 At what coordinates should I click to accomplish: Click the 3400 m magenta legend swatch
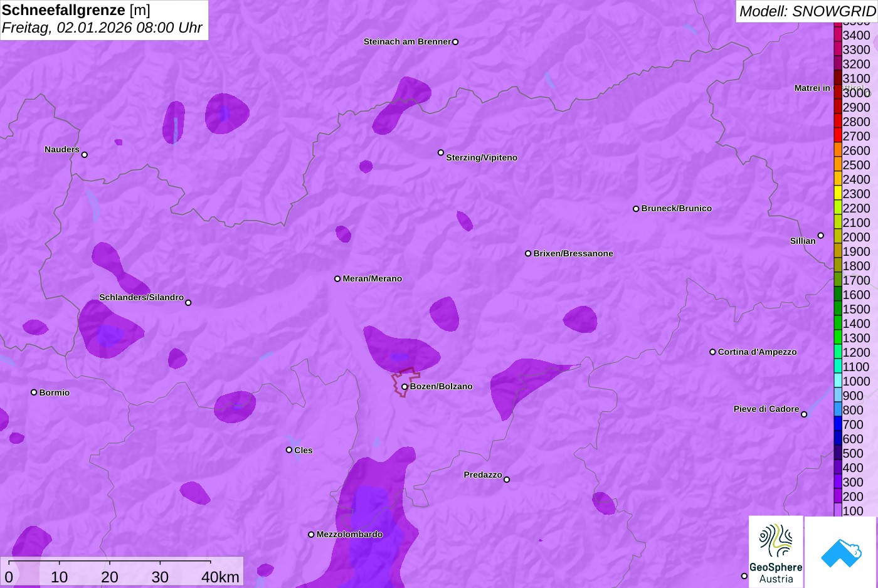click(837, 35)
